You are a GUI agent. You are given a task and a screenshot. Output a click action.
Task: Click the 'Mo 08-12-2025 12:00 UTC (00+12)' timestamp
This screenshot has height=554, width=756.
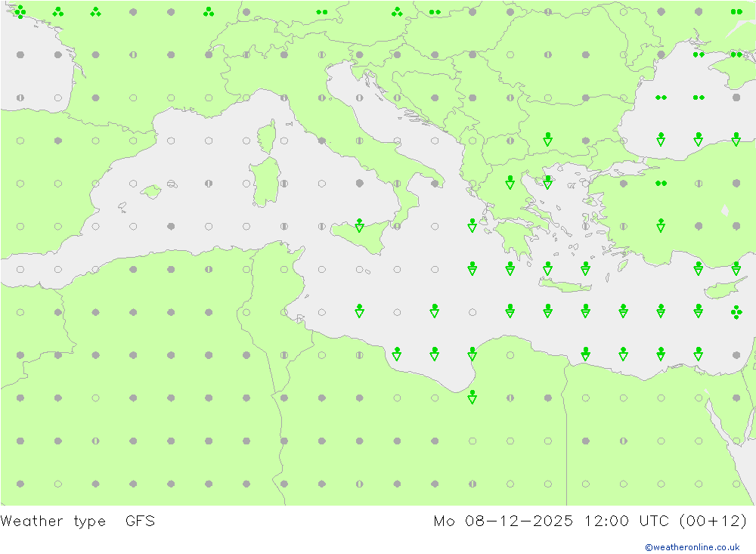[x=590, y=522]
